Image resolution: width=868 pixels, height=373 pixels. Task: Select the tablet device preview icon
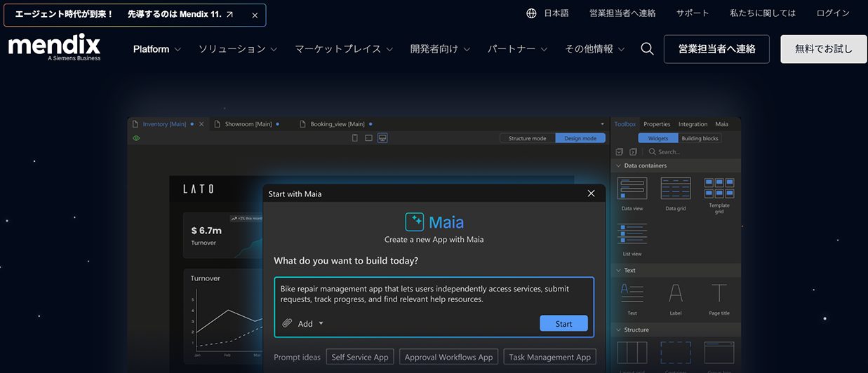tap(368, 138)
